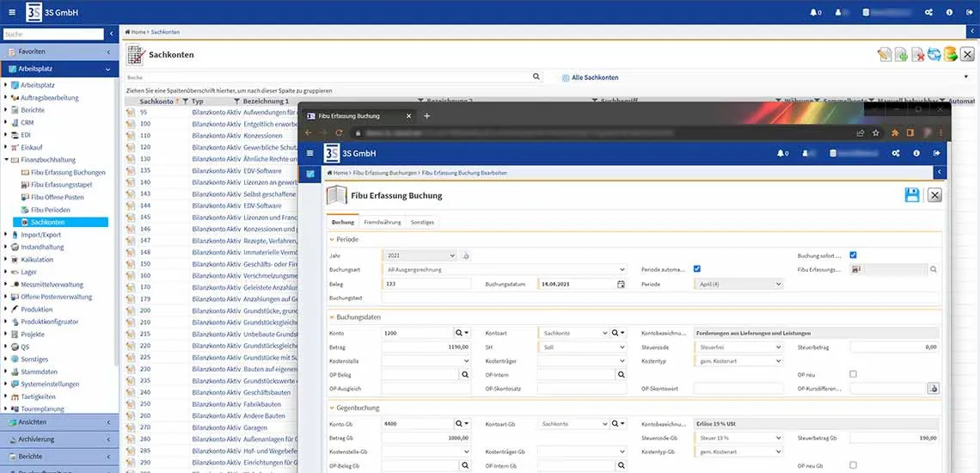Click Fibu Erfassung Buchungen breadcrumb link
Image resolution: width=980 pixels, height=473 pixels.
(x=384, y=173)
